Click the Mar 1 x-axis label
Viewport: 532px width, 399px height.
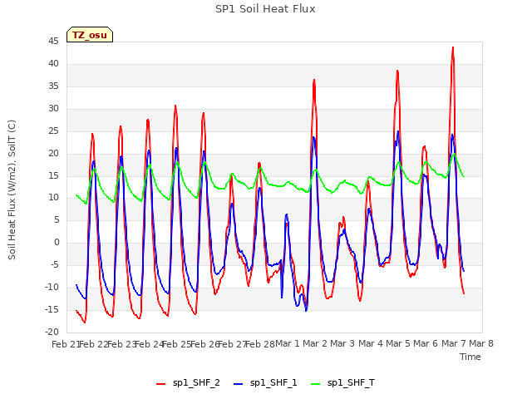(x=288, y=343)
